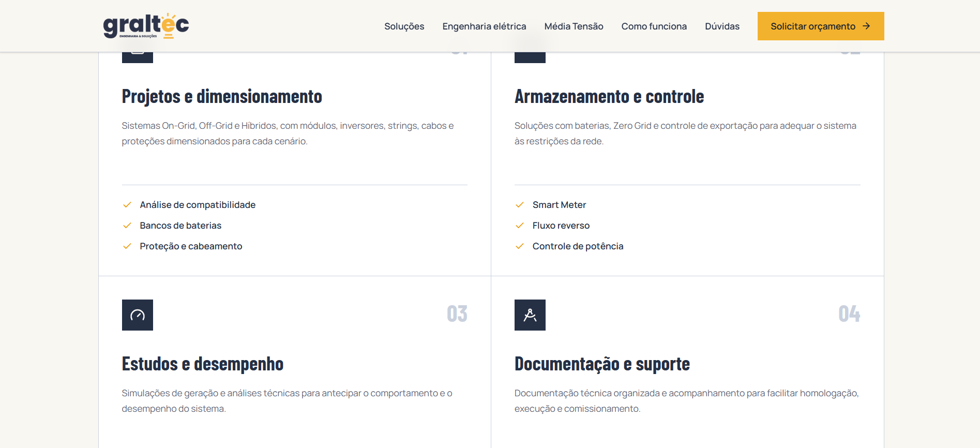Click the description starting 'Documentação técnica organizada'

coord(686,401)
